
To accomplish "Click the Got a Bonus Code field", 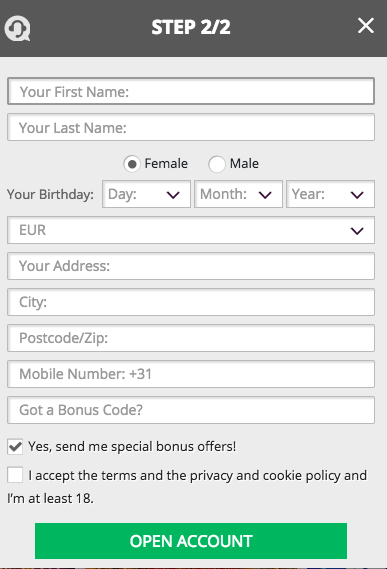I will [191, 410].
